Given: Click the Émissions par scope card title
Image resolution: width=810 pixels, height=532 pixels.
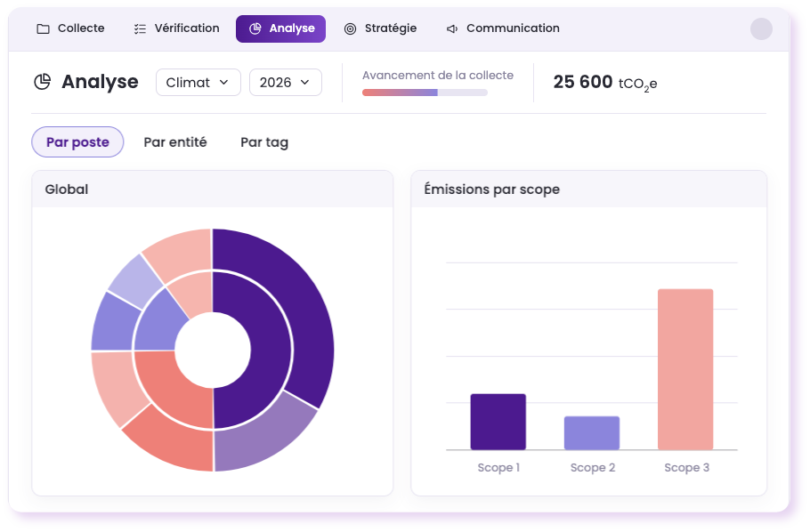Looking at the screenshot, I should [491, 189].
